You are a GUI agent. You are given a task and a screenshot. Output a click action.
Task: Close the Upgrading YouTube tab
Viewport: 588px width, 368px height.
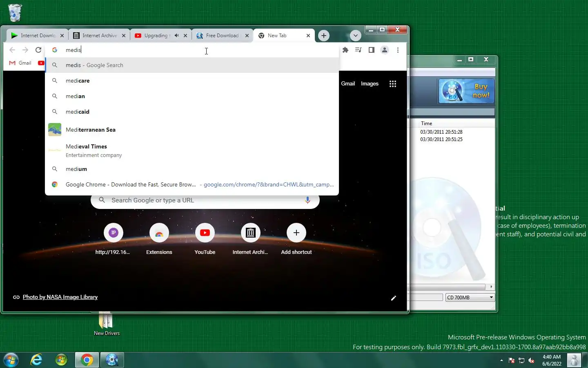point(185,36)
